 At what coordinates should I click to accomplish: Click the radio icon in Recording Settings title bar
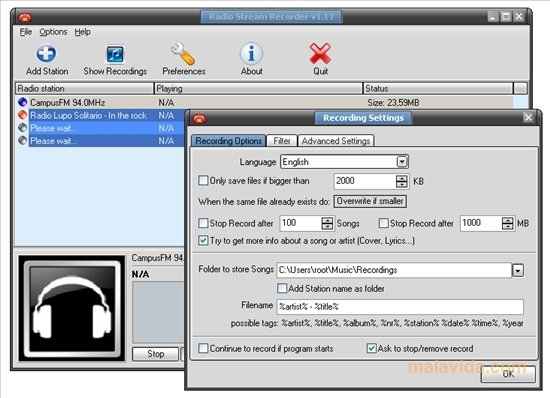pyautogui.click(x=199, y=118)
